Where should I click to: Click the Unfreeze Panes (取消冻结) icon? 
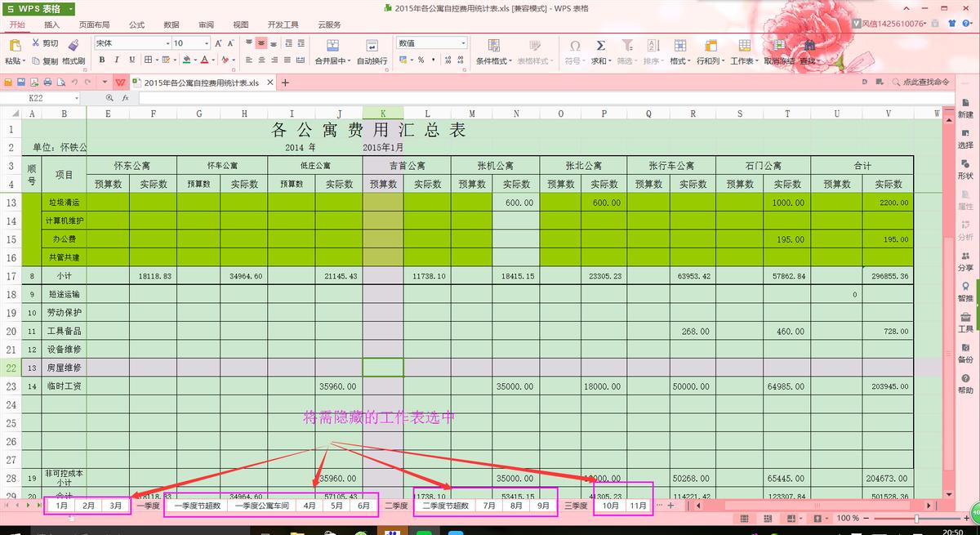[x=778, y=46]
